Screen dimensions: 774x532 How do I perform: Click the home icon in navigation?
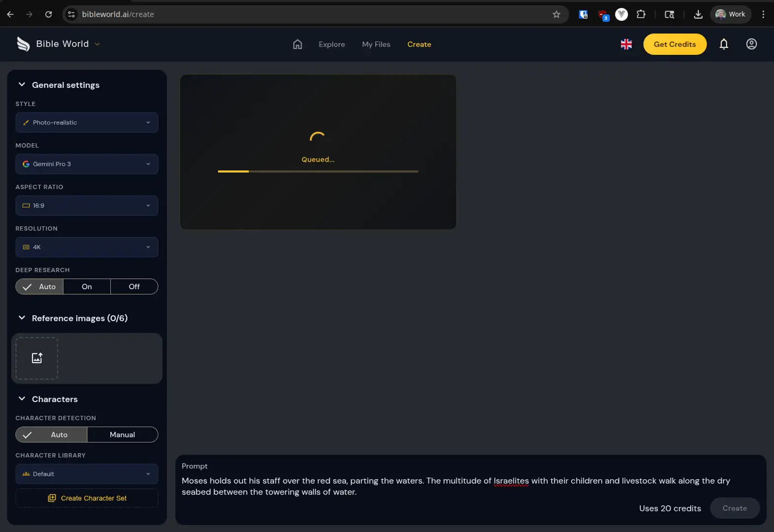coord(297,44)
